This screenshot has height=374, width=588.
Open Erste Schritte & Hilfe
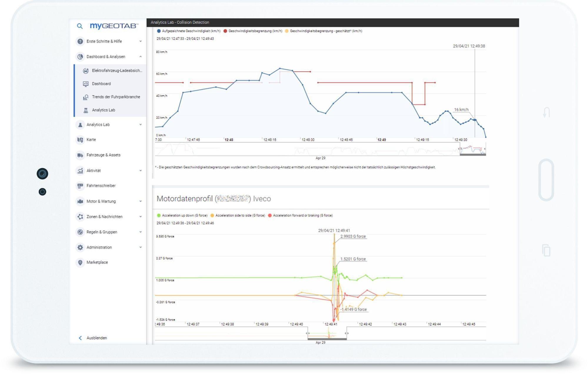coord(80,41)
